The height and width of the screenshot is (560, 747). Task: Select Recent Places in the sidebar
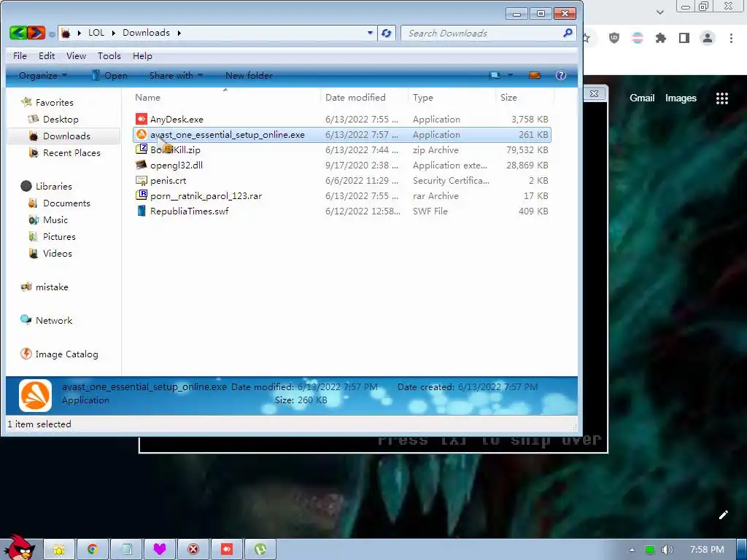click(x=71, y=153)
